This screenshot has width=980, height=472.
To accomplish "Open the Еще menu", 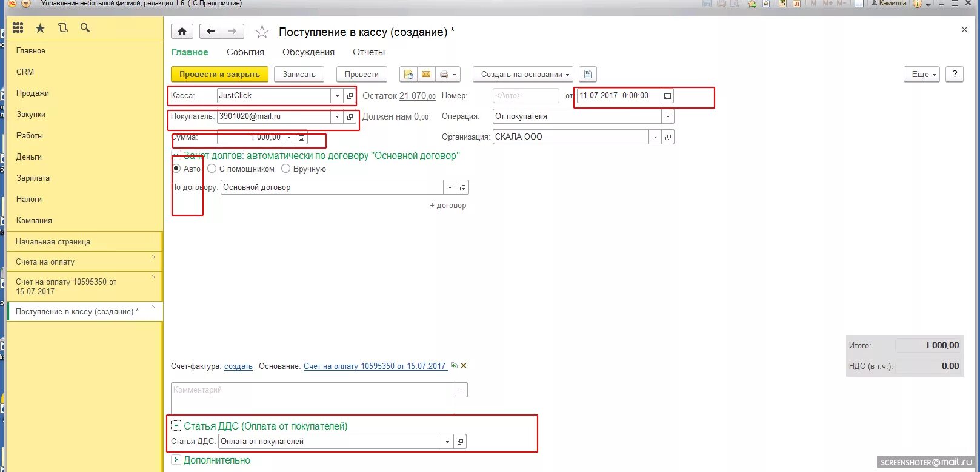I will 921,74.
